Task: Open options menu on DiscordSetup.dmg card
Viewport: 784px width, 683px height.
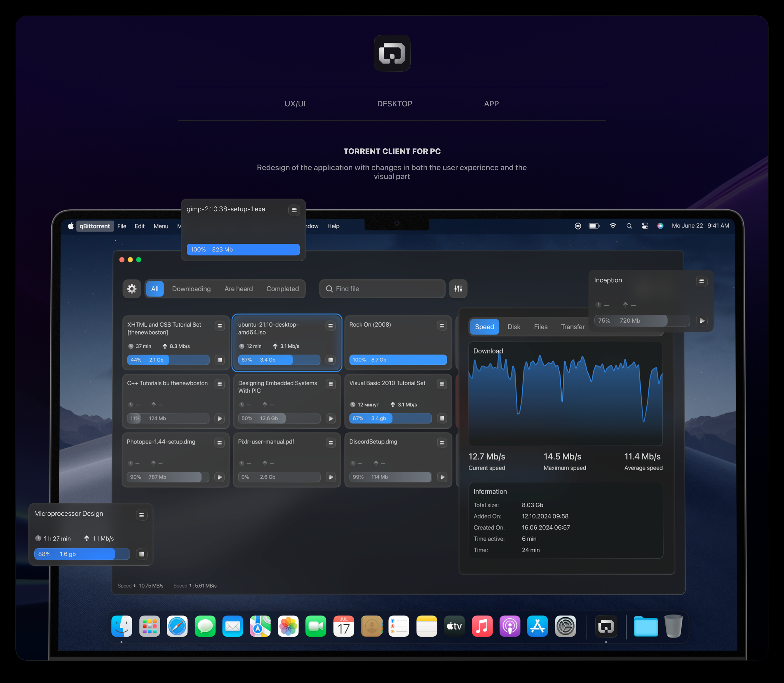Action: (x=442, y=443)
